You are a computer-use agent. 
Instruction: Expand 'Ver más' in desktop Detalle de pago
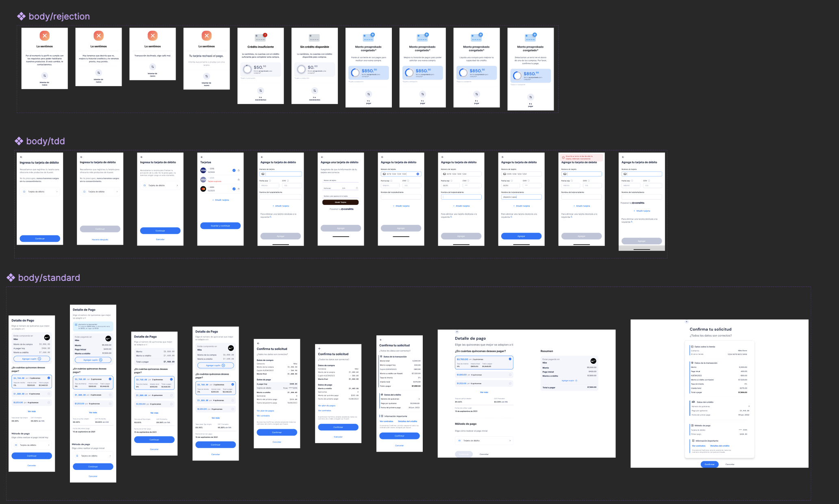[x=484, y=392]
